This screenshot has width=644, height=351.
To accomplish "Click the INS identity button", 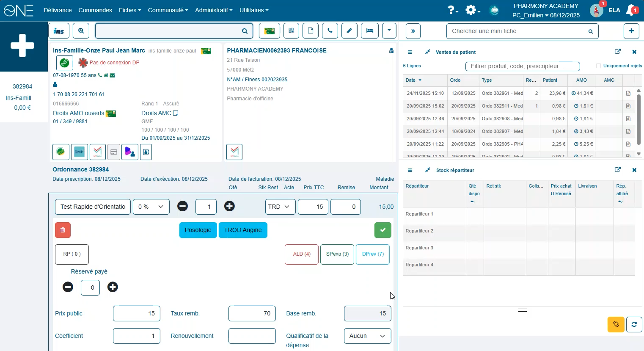I will pyautogui.click(x=59, y=31).
